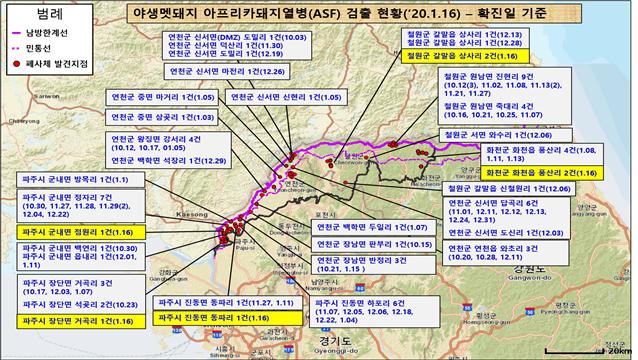Click the solid purple 남방한계선 legend line
Viewport: 638px width, 360px height.
tap(17, 33)
